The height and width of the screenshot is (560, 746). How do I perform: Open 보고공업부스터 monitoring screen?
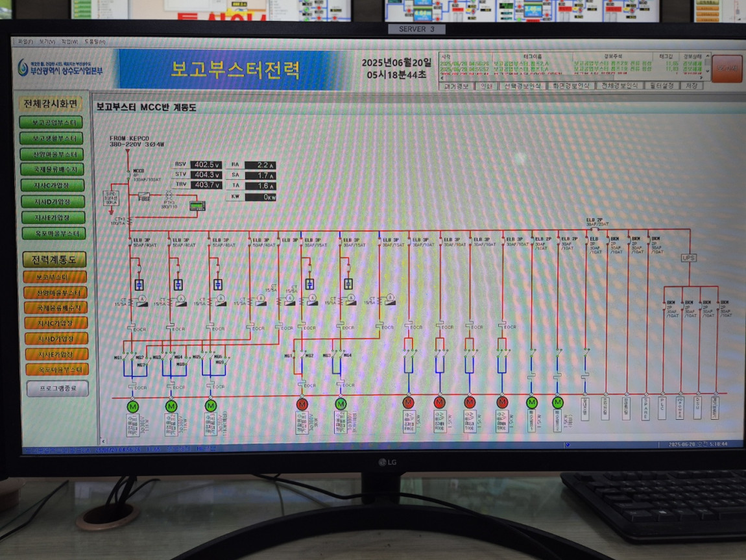51,123
